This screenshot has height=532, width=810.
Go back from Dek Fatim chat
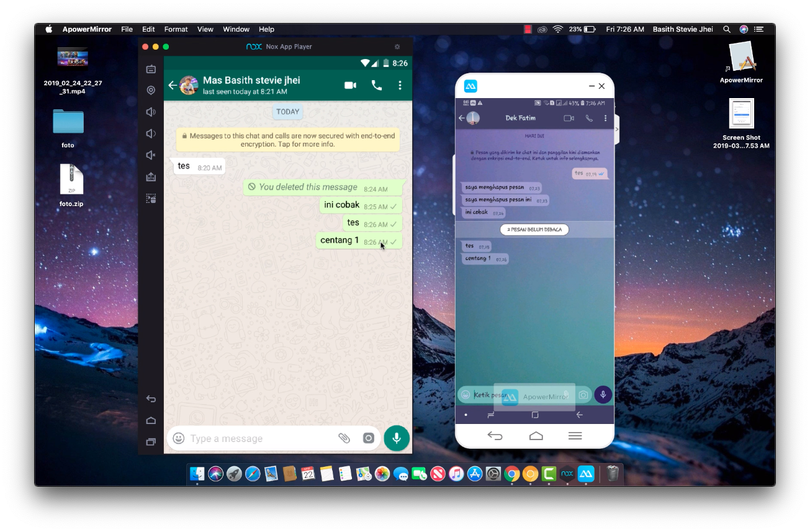tap(462, 118)
